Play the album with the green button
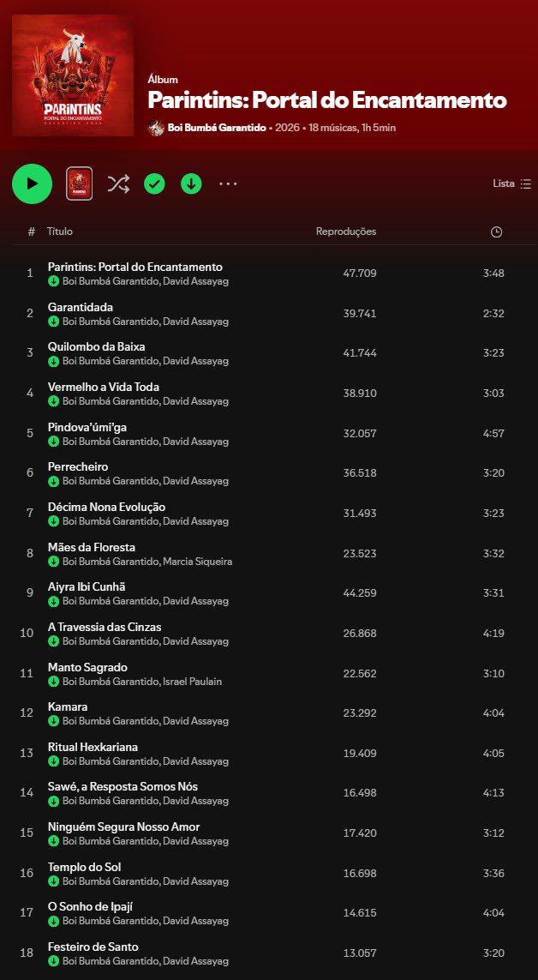 (32, 183)
